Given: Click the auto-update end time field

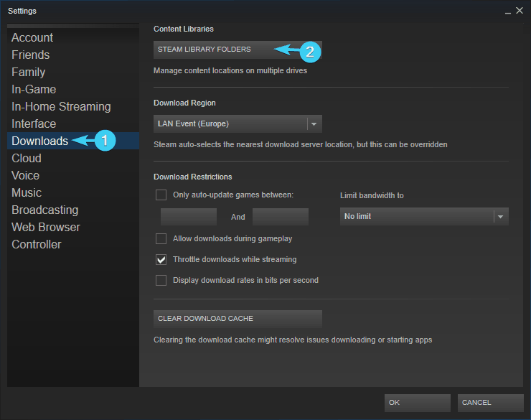Looking at the screenshot, I should point(281,217).
